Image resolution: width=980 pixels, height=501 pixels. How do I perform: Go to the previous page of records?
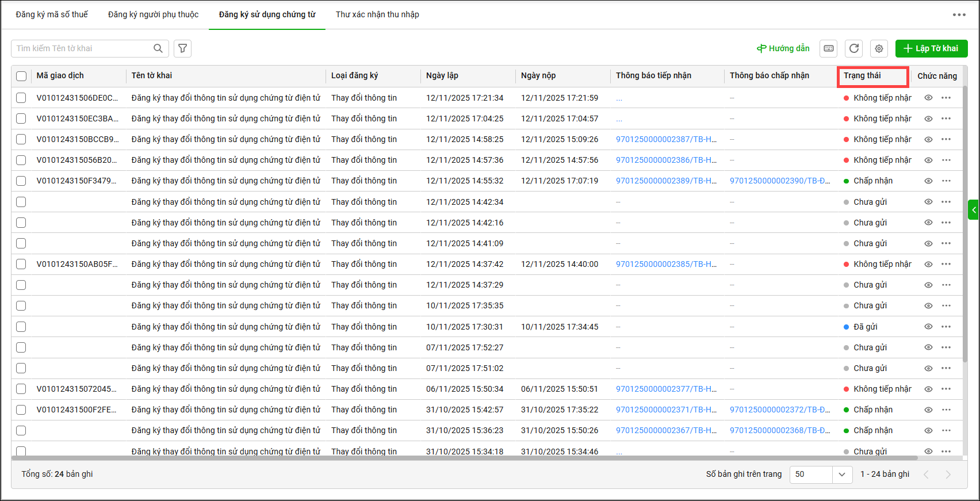pos(926,475)
